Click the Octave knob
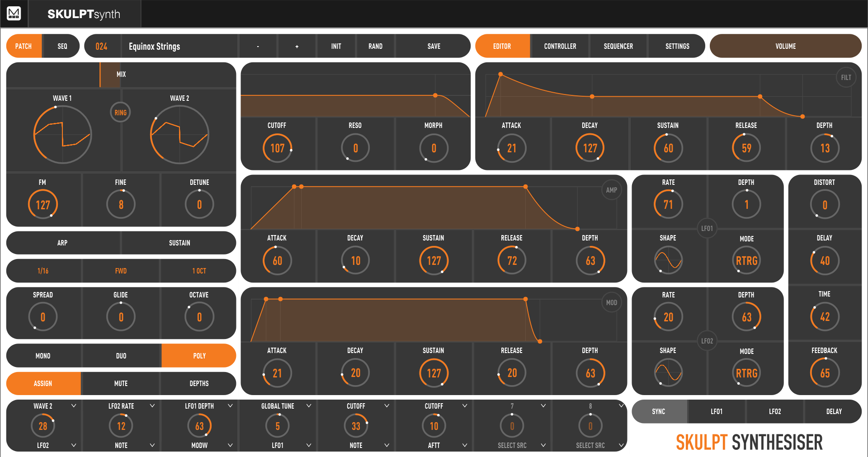This screenshot has height=457, width=868. pos(199,317)
